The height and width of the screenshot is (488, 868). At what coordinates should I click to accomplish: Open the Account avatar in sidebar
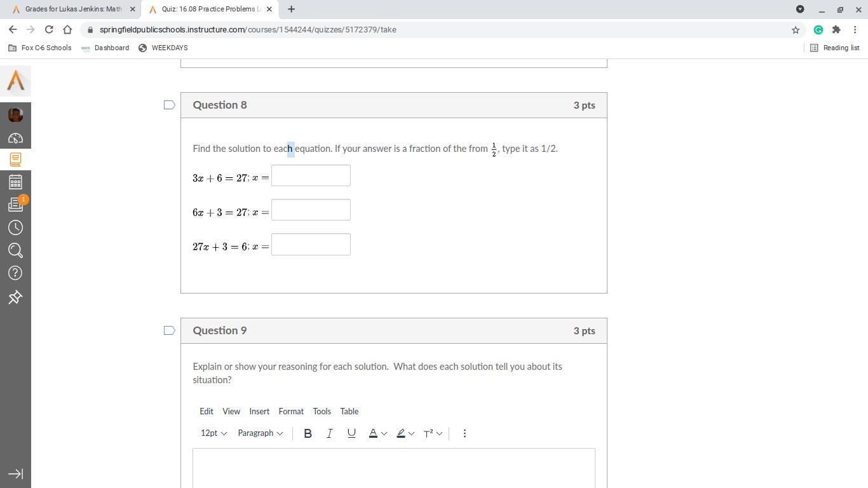[x=15, y=114]
